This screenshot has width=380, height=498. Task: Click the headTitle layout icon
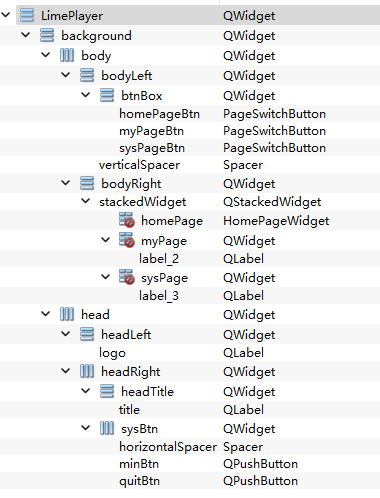(107, 391)
